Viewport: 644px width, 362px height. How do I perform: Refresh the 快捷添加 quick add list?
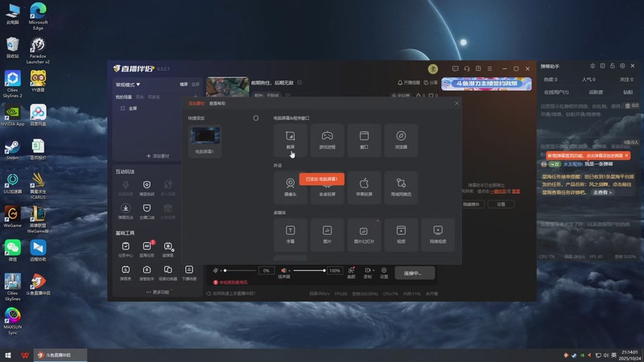point(256,118)
